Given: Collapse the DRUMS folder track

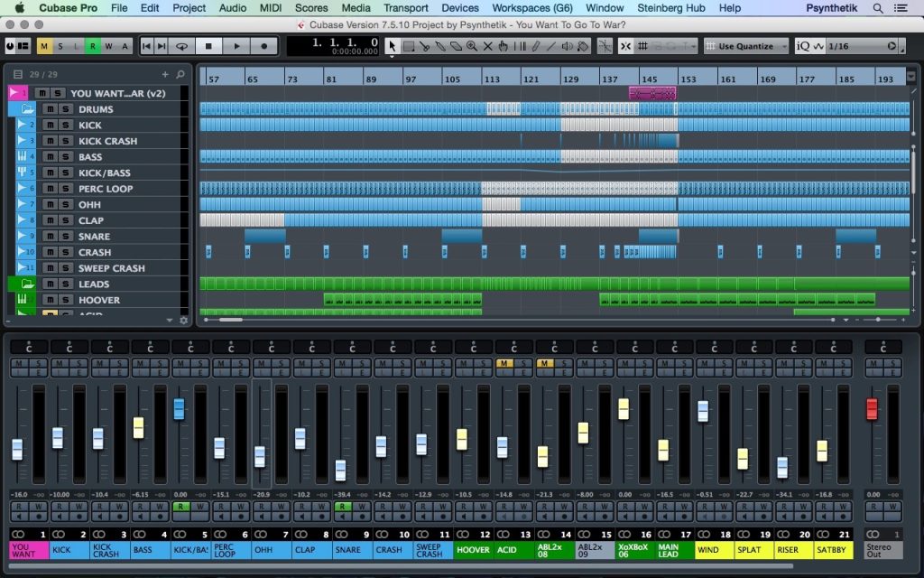Looking at the screenshot, I should (x=26, y=109).
